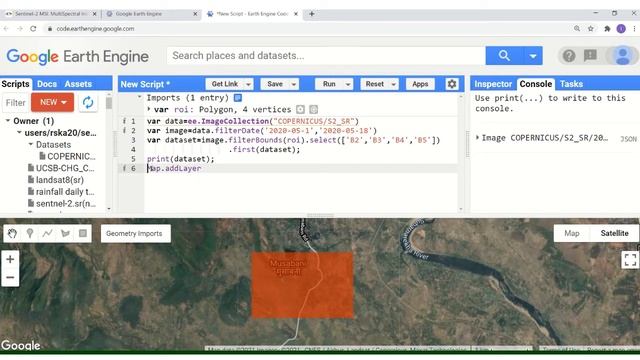Open the user account avatar

point(623,56)
